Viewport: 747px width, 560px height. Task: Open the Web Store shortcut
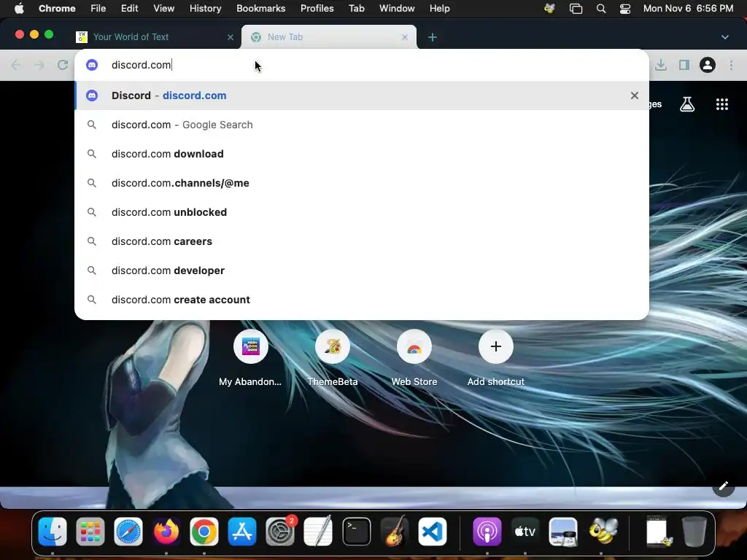(414, 357)
